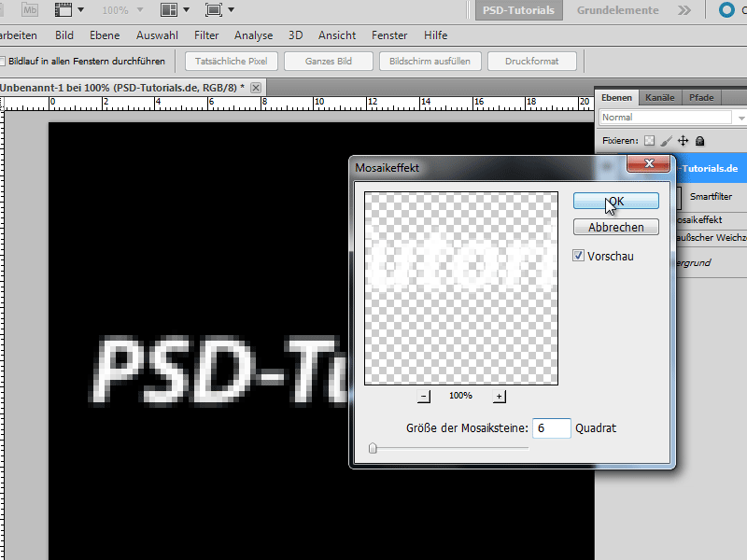This screenshot has width=747, height=560.
Task: Click the 100% preview zoom text
Action: point(460,396)
